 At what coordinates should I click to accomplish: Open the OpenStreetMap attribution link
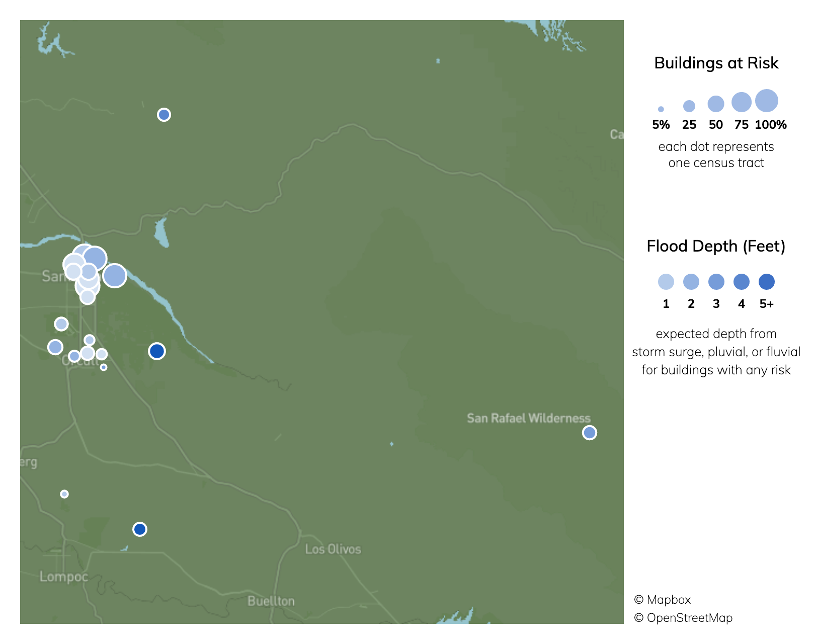tap(683, 618)
